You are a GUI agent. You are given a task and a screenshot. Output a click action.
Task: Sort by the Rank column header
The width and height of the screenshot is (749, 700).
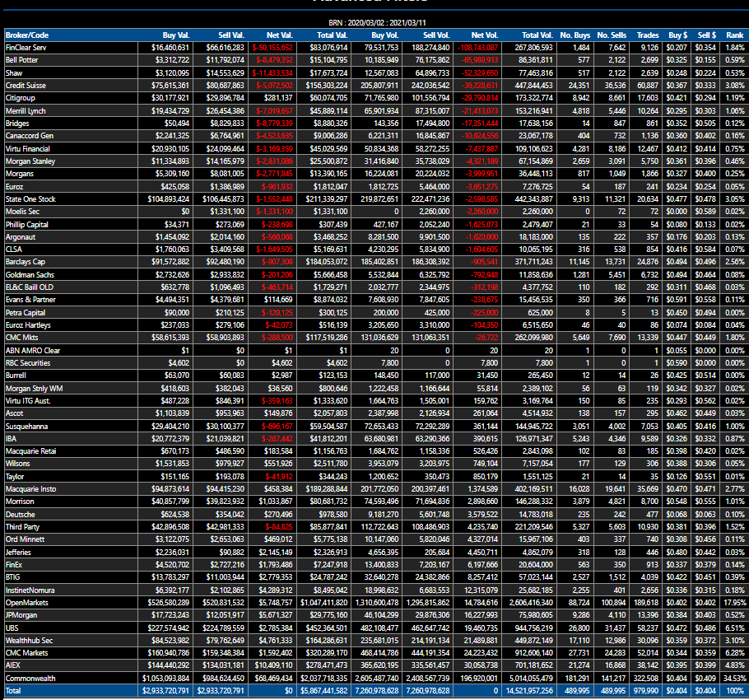(x=734, y=35)
